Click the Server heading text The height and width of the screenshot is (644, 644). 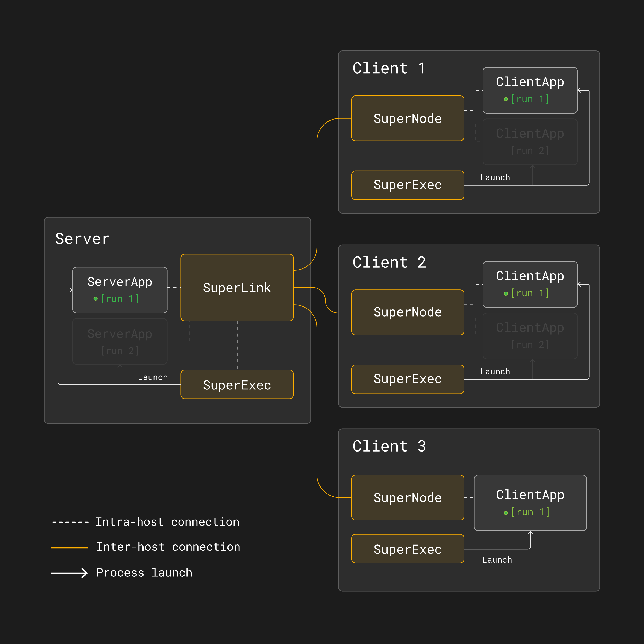pos(82,239)
